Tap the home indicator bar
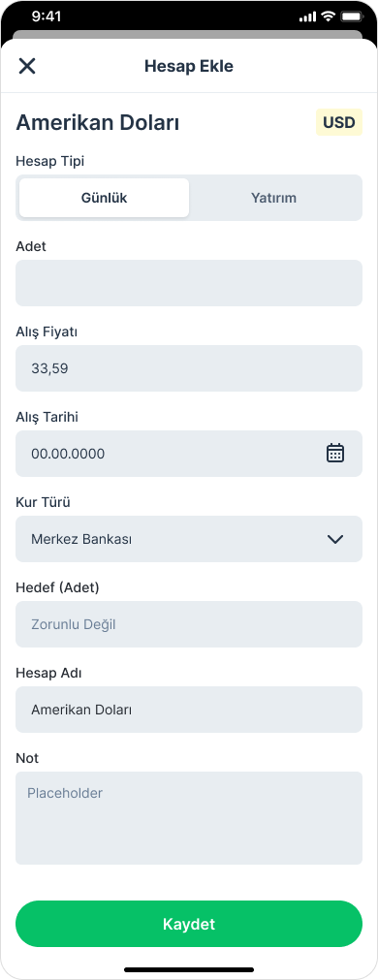 tap(189, 969)
